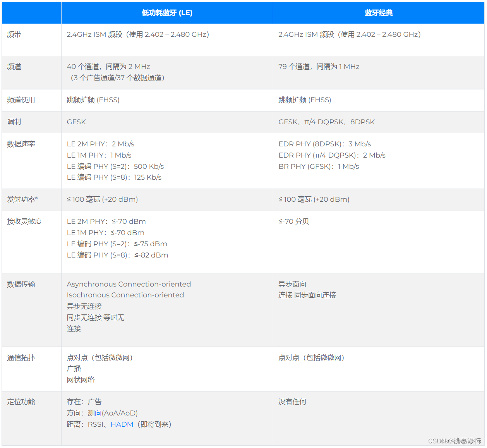Click the "LE 2M PHY: 2 Mb/s" line

[x=101, y=144]
